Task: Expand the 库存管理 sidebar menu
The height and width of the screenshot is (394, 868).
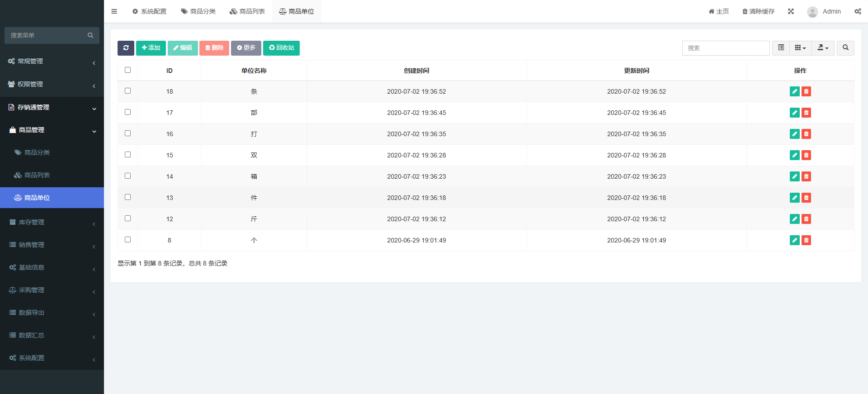Action: click(x=52, y=222)
